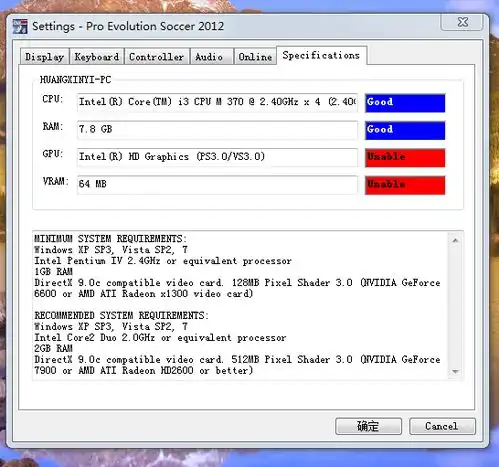This screenshot has height=467, width=499.
Task: Select the Specifications tab
Action: 321,55
